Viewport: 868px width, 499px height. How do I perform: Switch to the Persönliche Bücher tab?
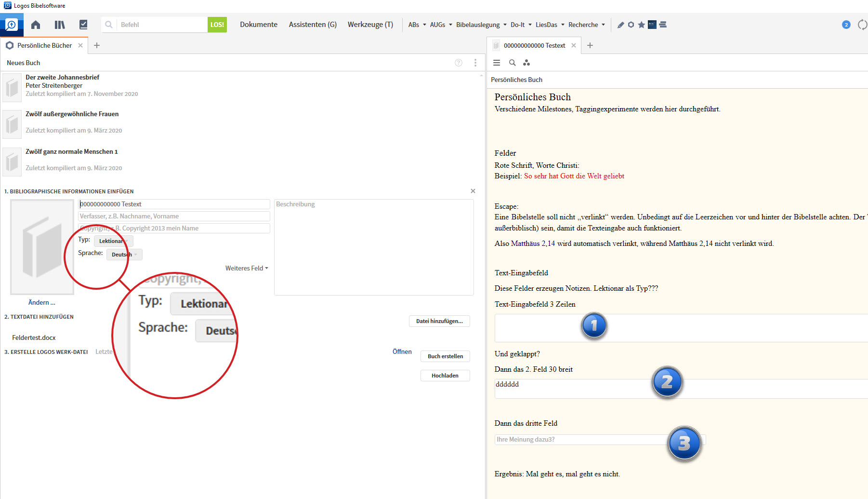pyautogui.click(x=44, y=45)
